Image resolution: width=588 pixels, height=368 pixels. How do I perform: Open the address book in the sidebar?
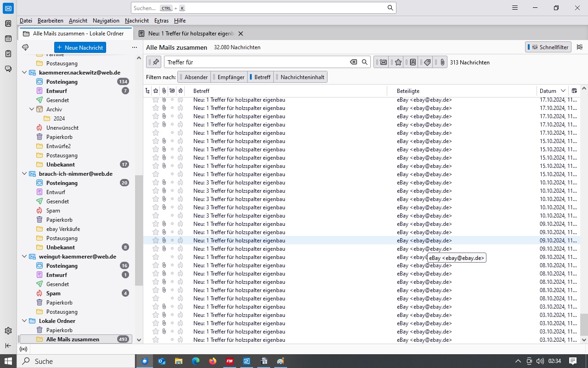coord(8,23)
